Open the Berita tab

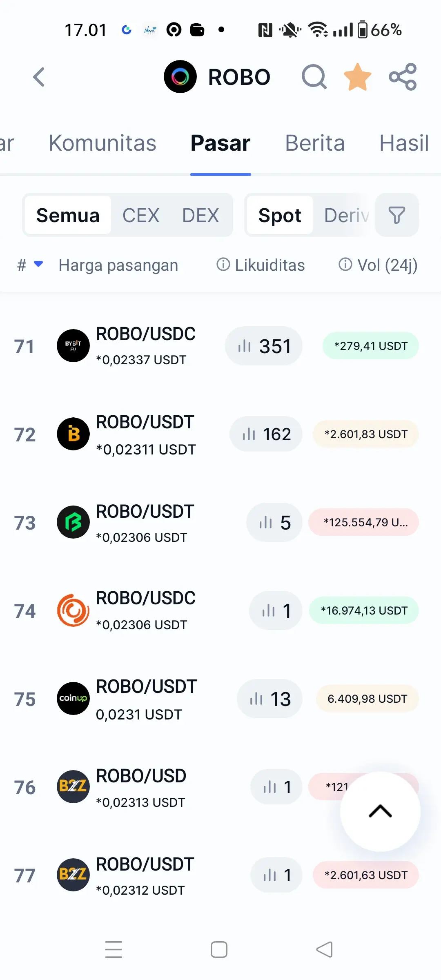(x=315, y=143)
